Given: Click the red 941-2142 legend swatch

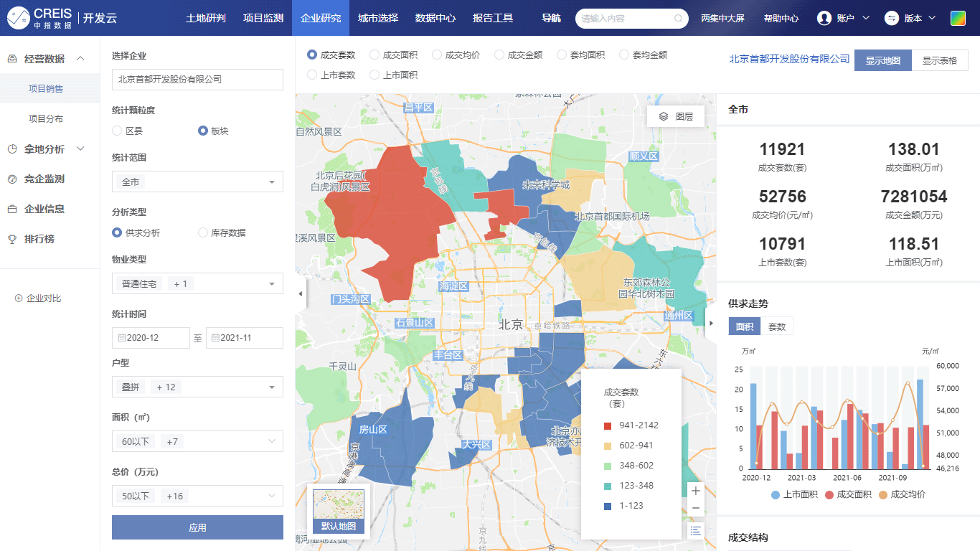Looking at the screenshot, I should coord(608,425).
